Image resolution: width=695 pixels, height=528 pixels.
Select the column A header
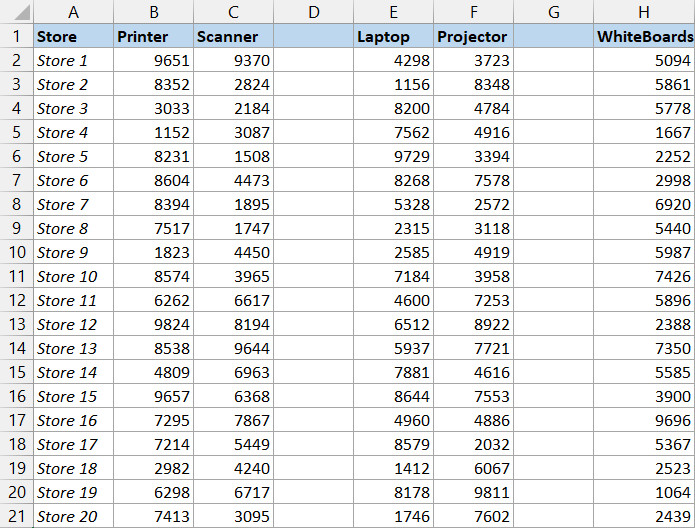(x=73, y=12)
